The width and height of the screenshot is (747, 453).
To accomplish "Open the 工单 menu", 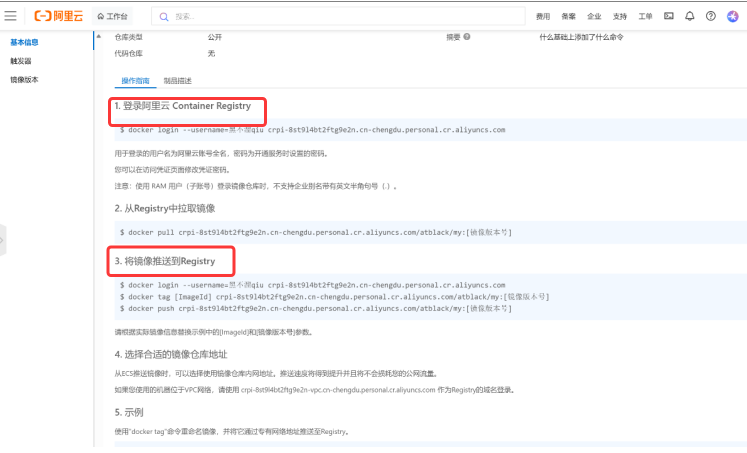I will tap(646, 17).
